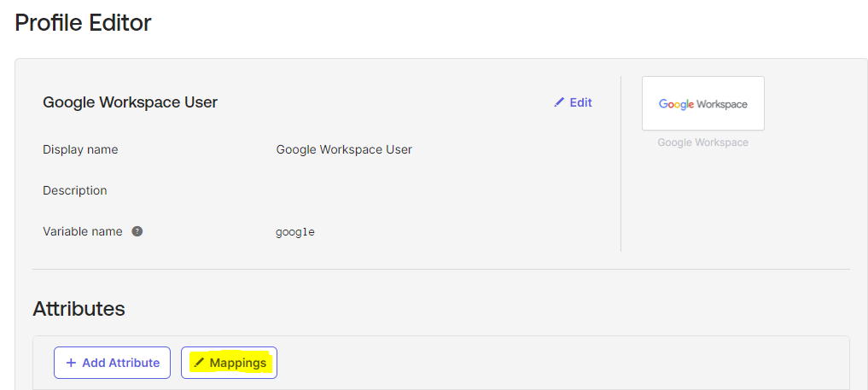Select the bold Google Workspace User profile title
This screenshot has width=868, height=390.
tap(130, 102)
